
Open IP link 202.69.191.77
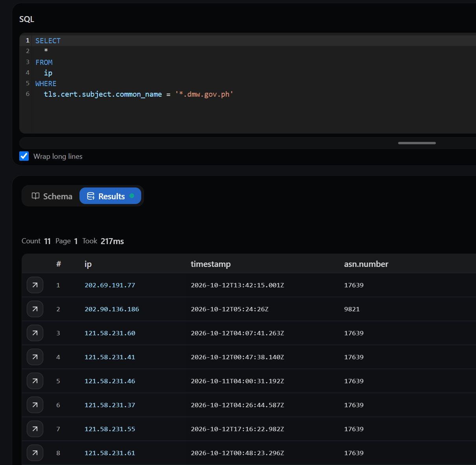tap(110, 285)
